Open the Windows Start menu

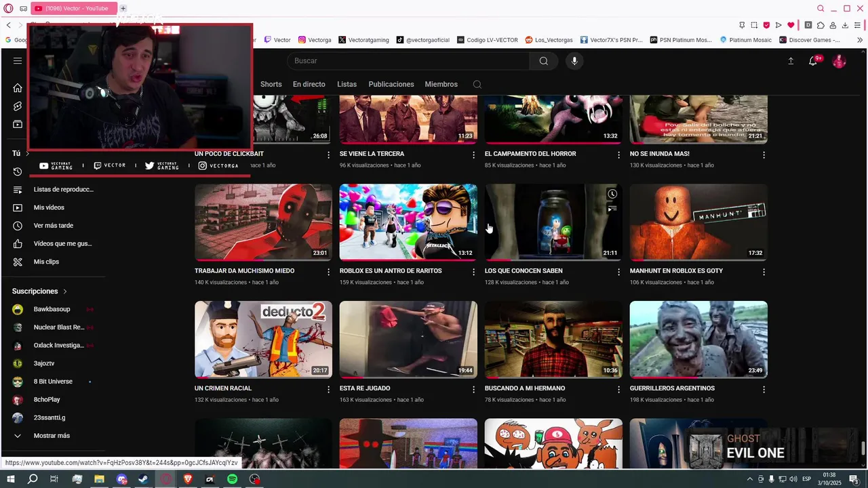coord(10,479)
